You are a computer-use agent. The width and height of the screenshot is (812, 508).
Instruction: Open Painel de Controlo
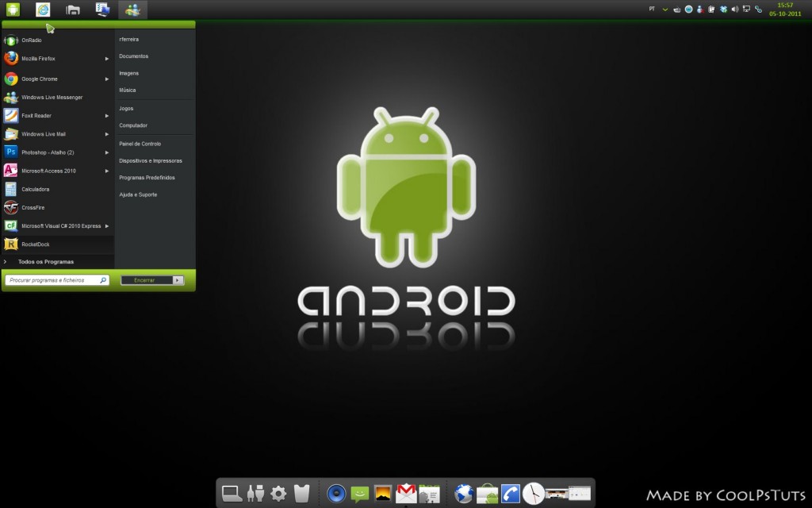tap(140, 144)
